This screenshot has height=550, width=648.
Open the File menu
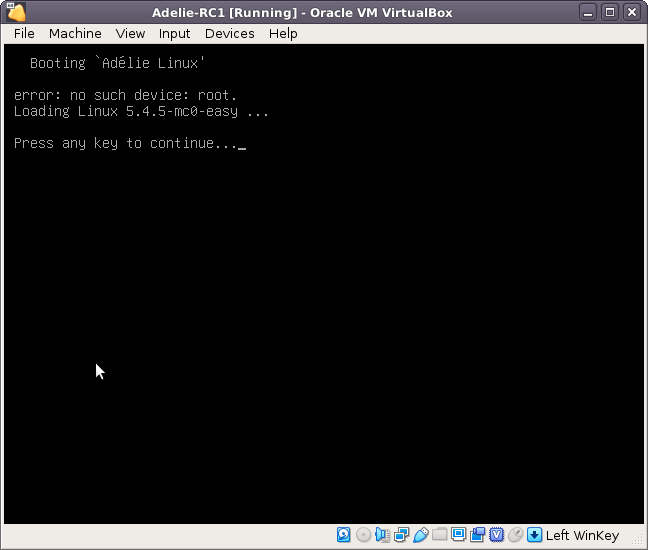point(24,33)
